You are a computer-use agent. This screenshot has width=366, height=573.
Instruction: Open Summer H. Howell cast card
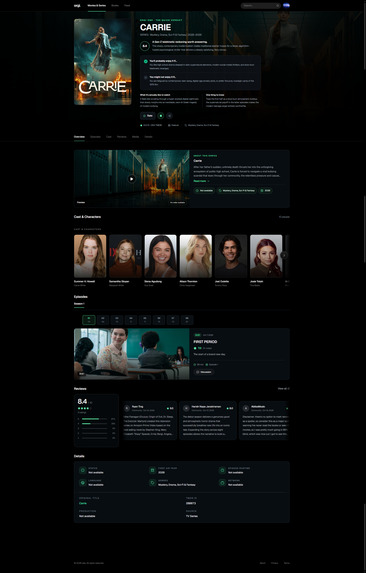coord(90,260)
